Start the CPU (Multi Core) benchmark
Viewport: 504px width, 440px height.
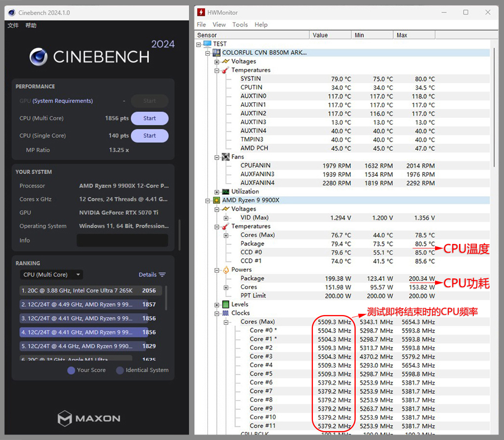pos(150,118)
